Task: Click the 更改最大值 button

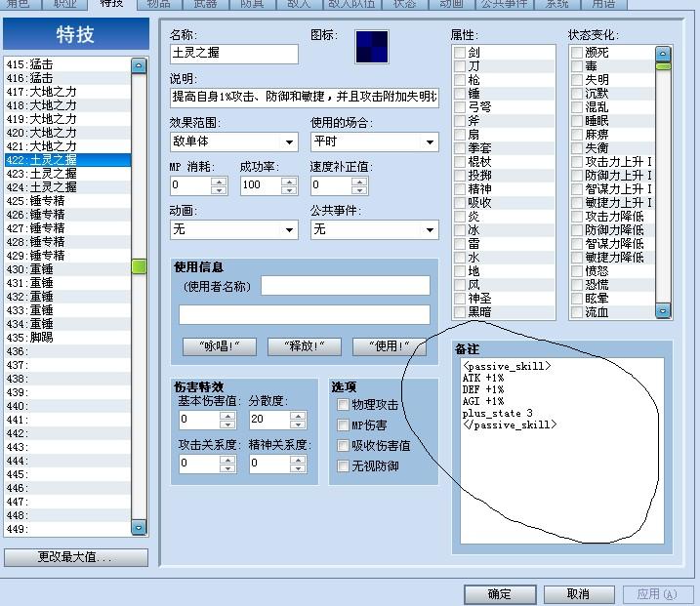Action: (x=76, y=557)
